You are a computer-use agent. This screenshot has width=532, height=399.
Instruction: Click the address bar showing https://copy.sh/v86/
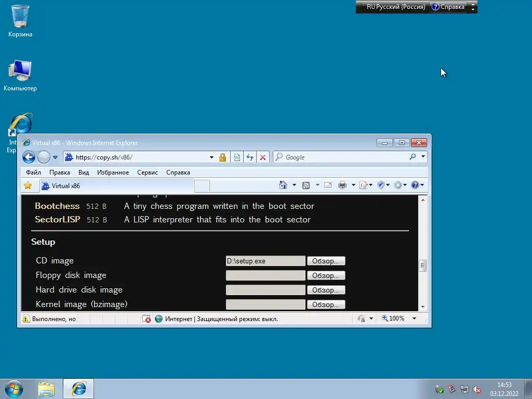tap(136, 157)
